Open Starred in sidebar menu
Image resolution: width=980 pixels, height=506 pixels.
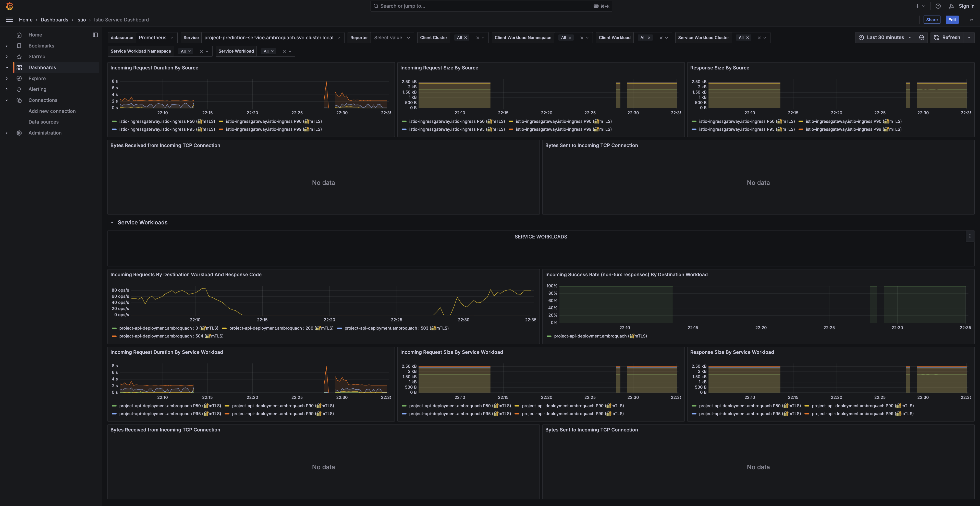pyautogui.click(x=37, y=57)
